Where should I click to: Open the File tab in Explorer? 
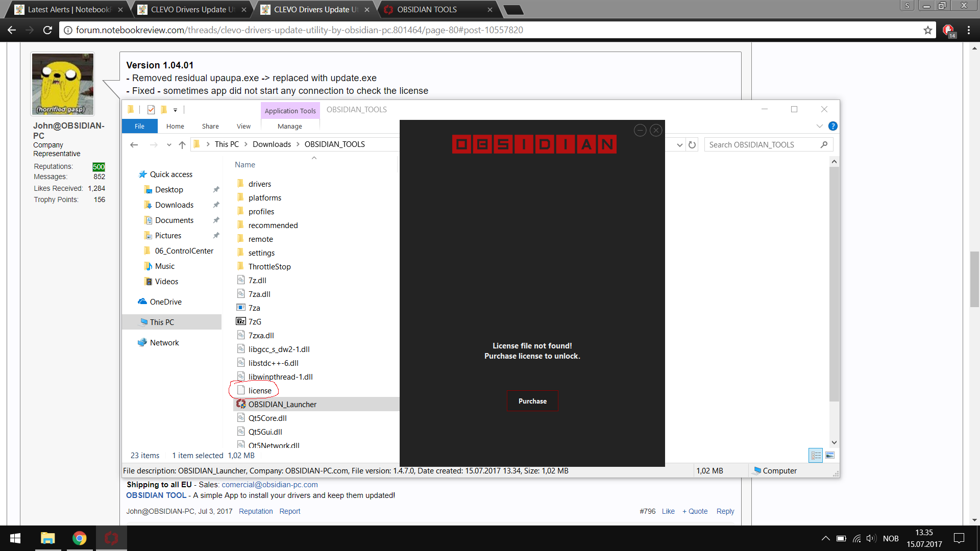point(139,126)
